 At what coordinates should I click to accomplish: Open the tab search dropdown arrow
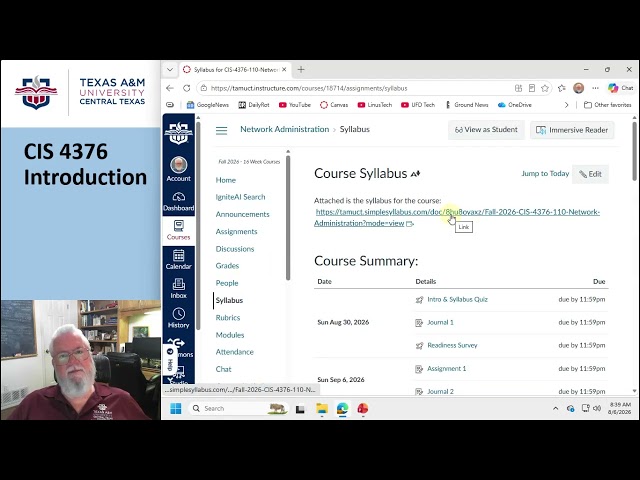(x=170, y=70)
